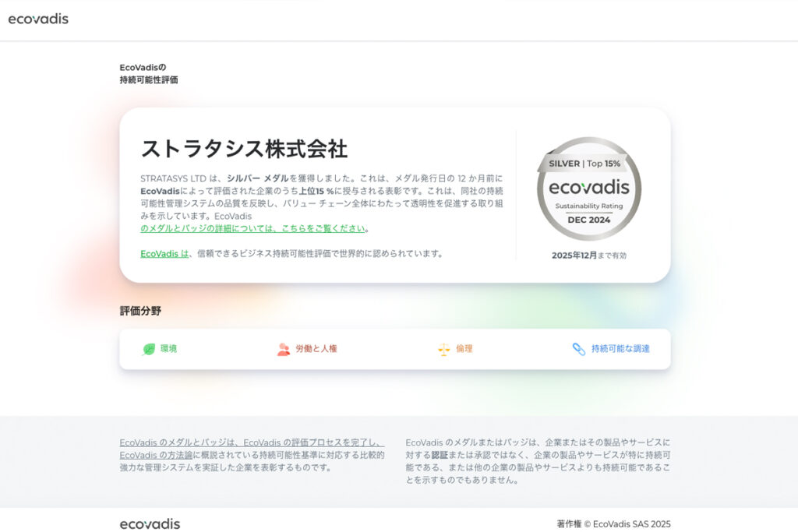The image size is (798, 532).
Task: Open the green 'EcoVadis は' link
Action: pos(164,253)
